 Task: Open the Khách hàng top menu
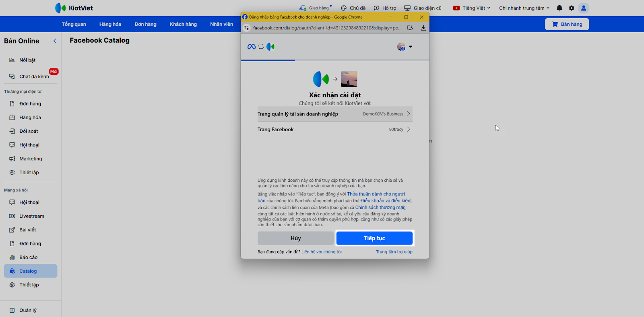183,24
